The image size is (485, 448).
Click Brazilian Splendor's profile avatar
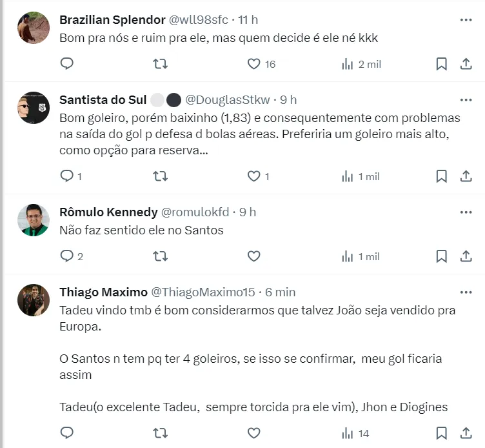[x=34, y=28]
